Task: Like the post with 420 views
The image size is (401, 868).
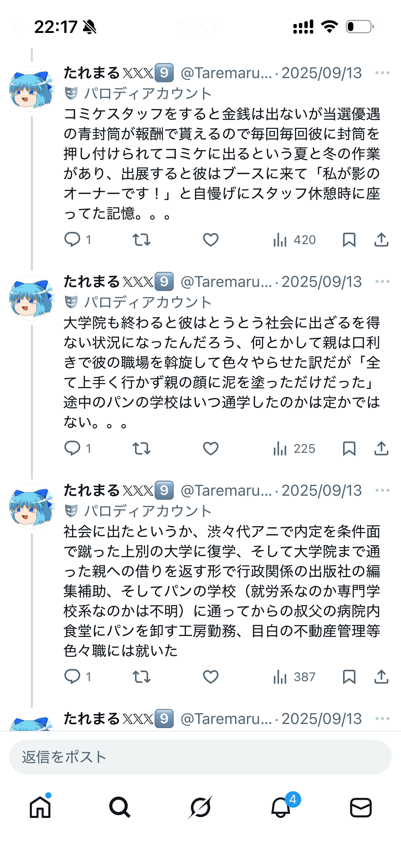Action: [x=211, y=240]
